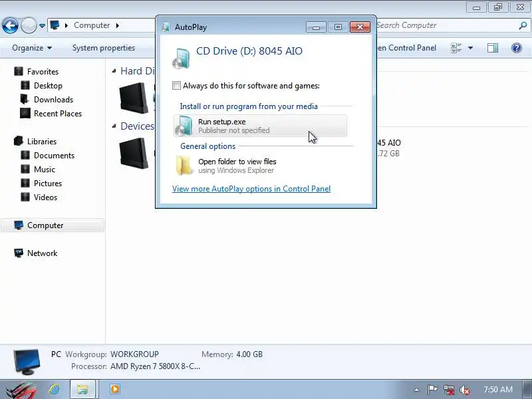The width and height of the screenshot is (532, 399).
Task: Close the AutoPlay dialog
Action: pos(360,27)
